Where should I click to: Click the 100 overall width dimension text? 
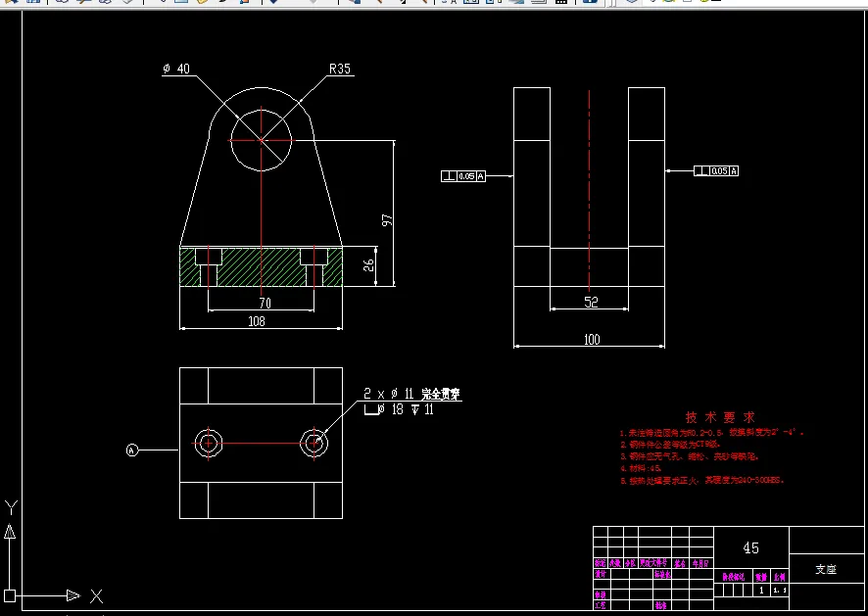[x=592, y=339]
